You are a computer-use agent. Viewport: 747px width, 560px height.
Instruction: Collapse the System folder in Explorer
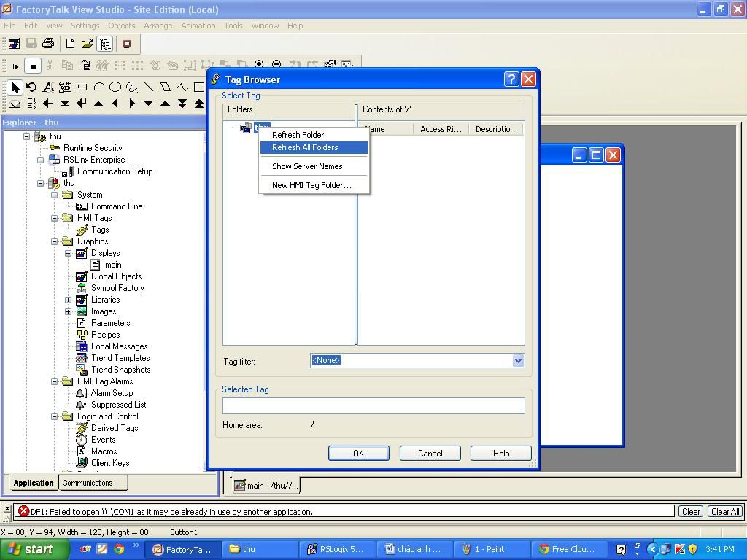[54, 195]
